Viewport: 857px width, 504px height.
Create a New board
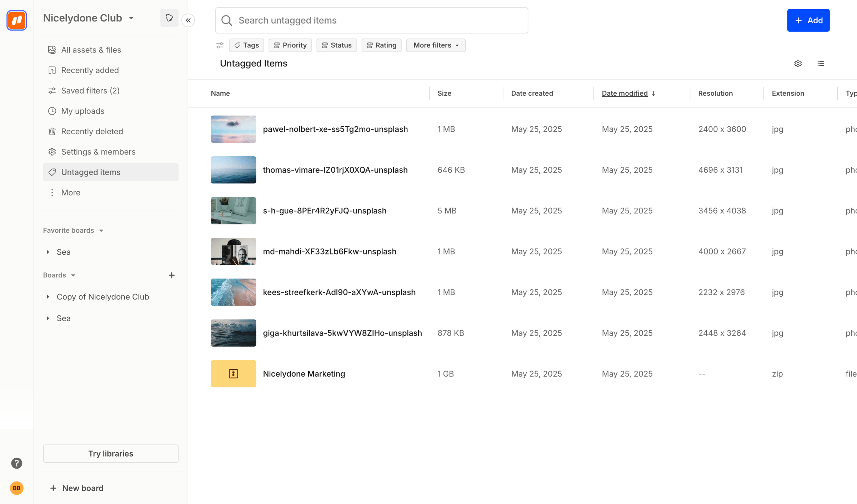pos(77,488)
